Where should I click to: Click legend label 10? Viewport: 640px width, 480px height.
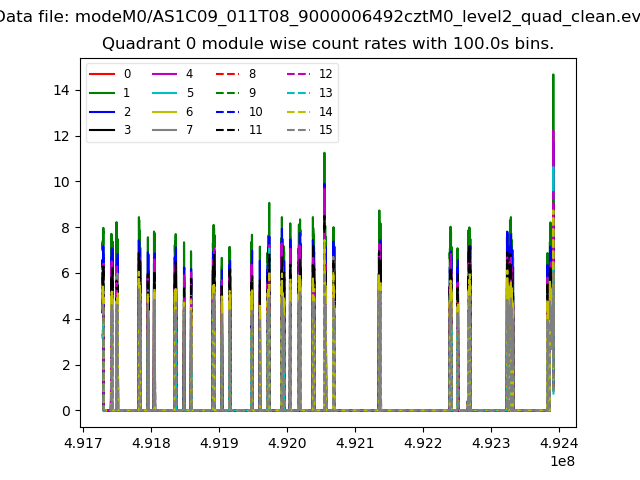pos(255,112)
